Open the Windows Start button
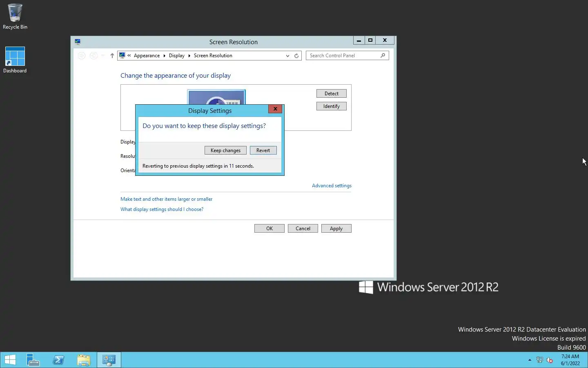588x368 pixels. tap(10, 360)
